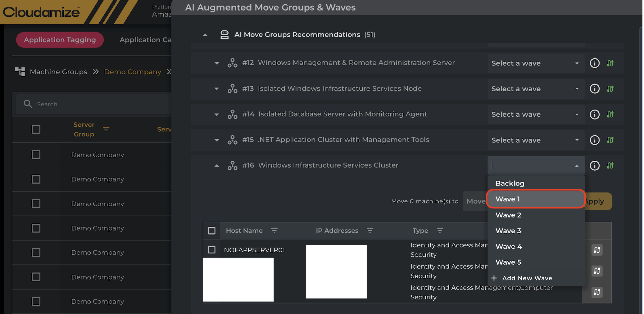Open wave dropdown for #14 Isolated Database Server
Viewport: 644px width, 314px height.
point(536,114)
